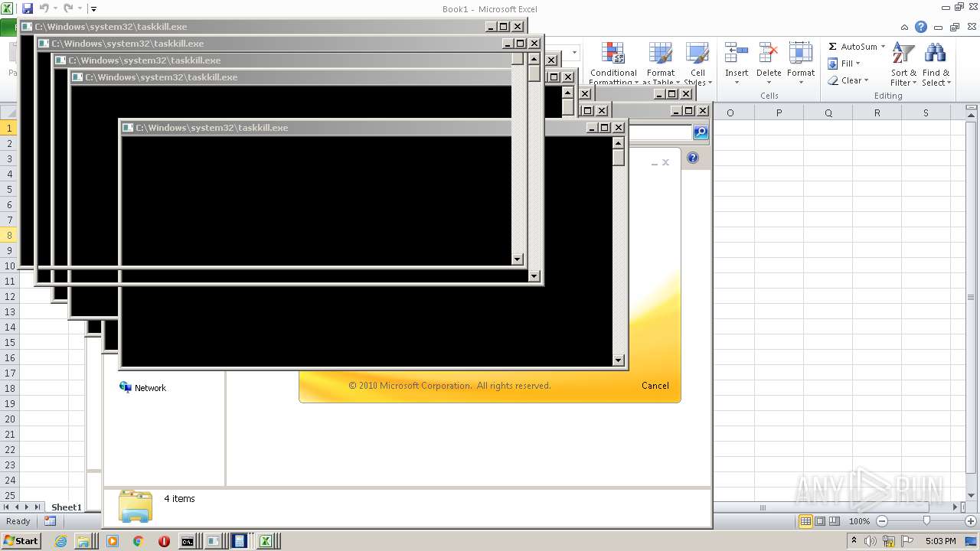Image resolution: width=980 pixels, height=551 pixels.
Task: Open Internet Explorer from taskbar
Action: pos(61,541)
